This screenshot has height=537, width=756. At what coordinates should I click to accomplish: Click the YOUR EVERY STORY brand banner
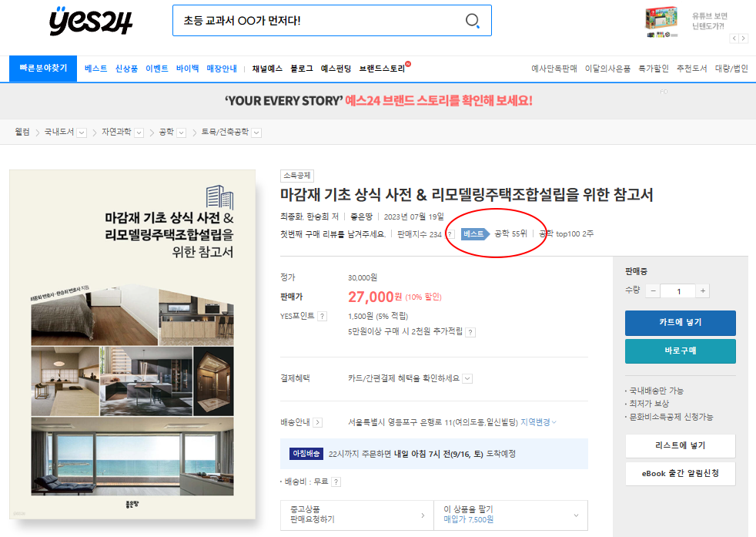pyautogui.click(x=379, y=101)
